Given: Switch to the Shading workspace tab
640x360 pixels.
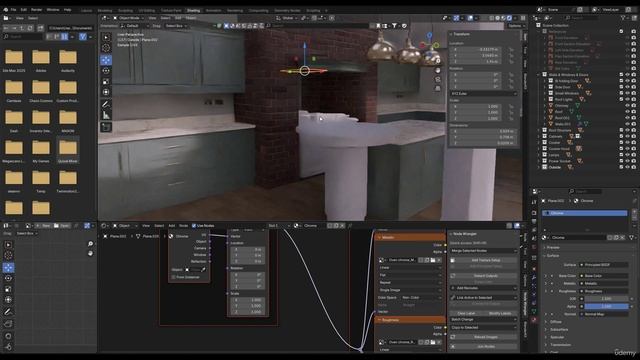Looking at the screenshot, I should pos(193,10).
